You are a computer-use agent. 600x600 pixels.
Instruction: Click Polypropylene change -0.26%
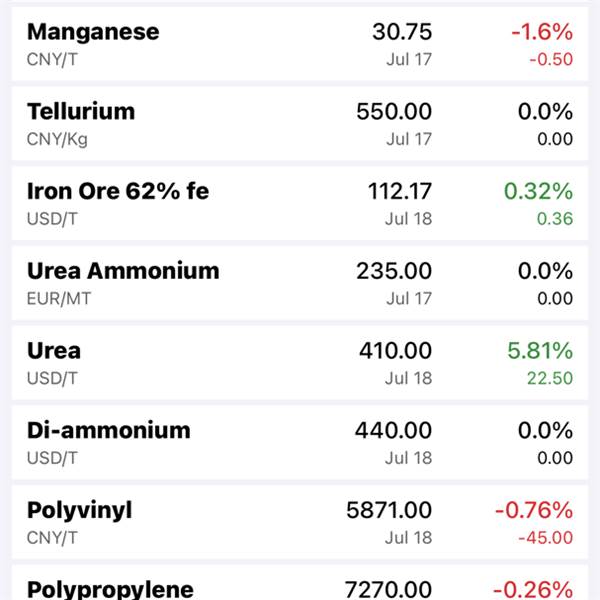[x=533, y=590]
